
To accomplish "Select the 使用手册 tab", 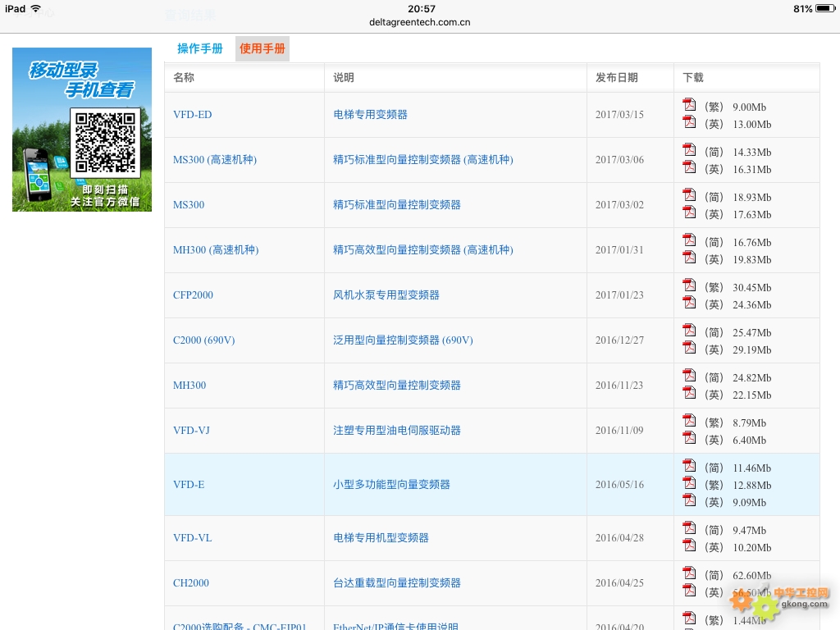I will [262, 49].
